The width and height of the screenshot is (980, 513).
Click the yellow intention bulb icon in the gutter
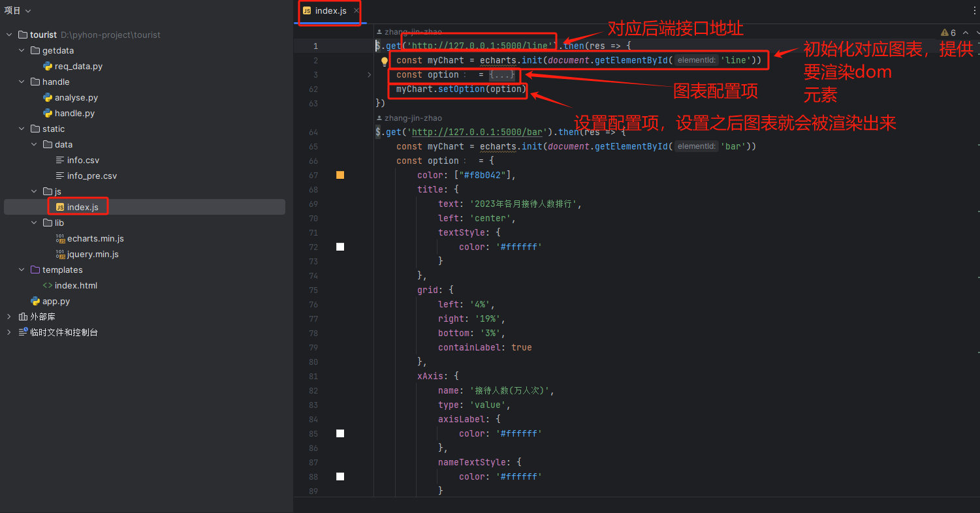point(385,61)
